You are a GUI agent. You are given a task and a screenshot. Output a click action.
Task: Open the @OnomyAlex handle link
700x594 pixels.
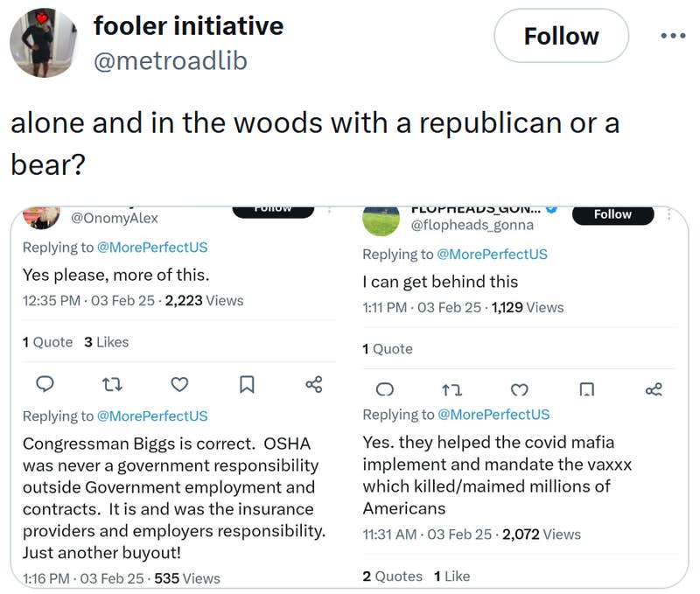click(114, 218)
